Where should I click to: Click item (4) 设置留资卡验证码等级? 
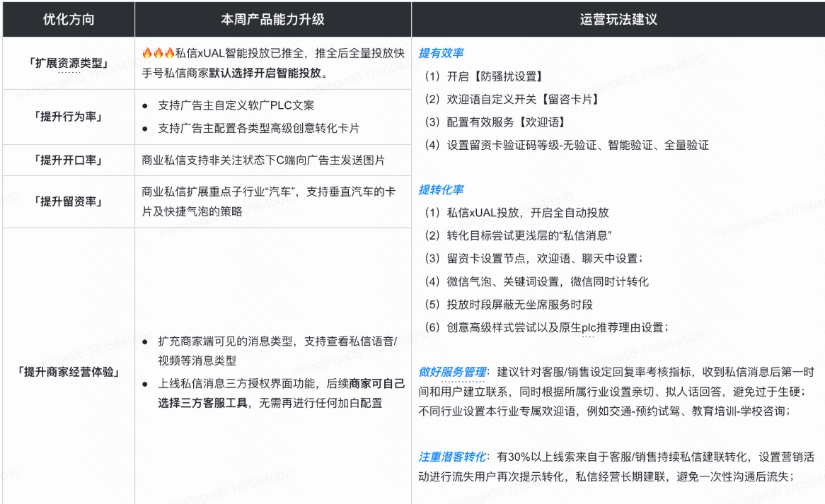[x=567, y=145]
